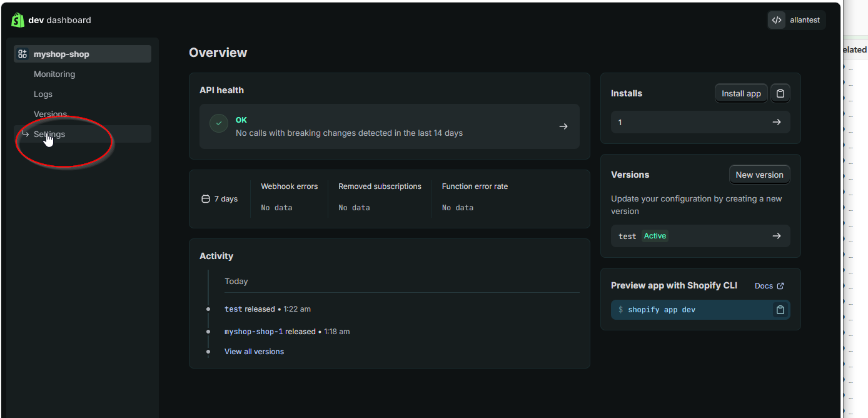Open the test Active version via its arrow
Viewport: 868px width, 418px height.
point(777,236)
